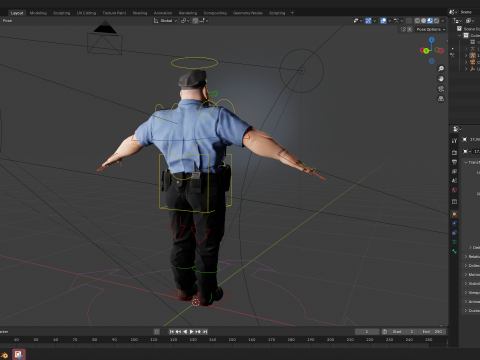Select solid viewport shading

pos(424,21)
